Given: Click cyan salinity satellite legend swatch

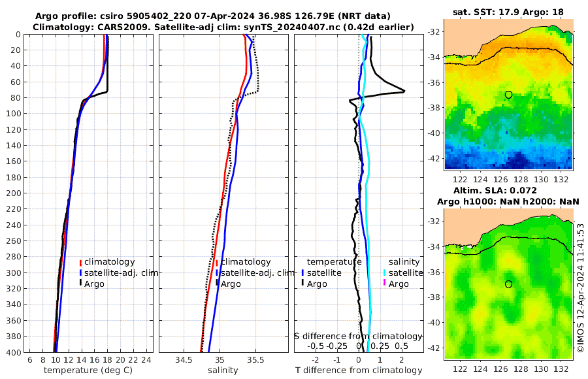Looking at the screenshot, I should (x=385, y=272).
